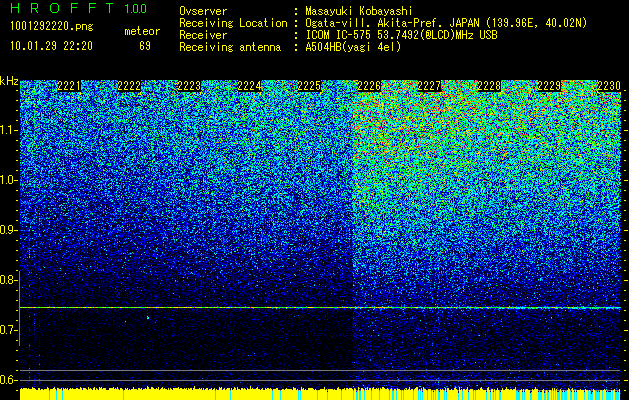Click the 2225 time marker

(309, 86)
